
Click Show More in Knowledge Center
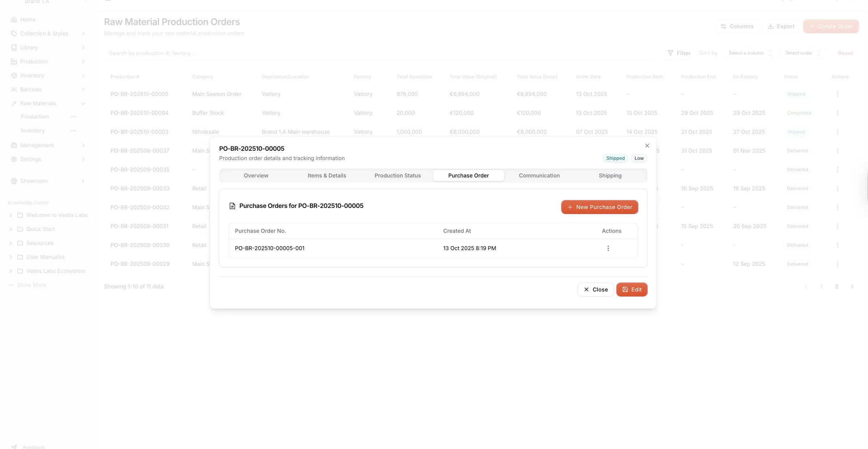pyautogui.click(x=31, y=285)
